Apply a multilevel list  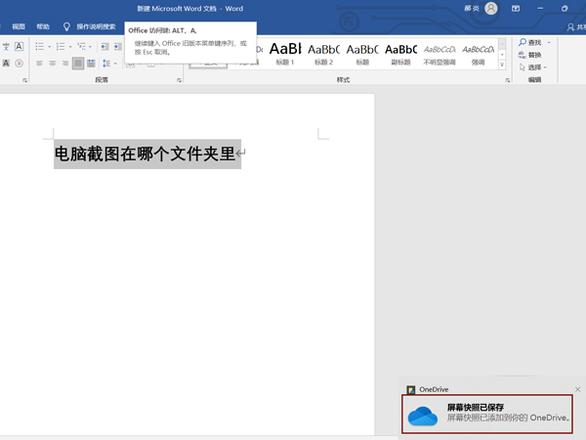click(81, 46)
